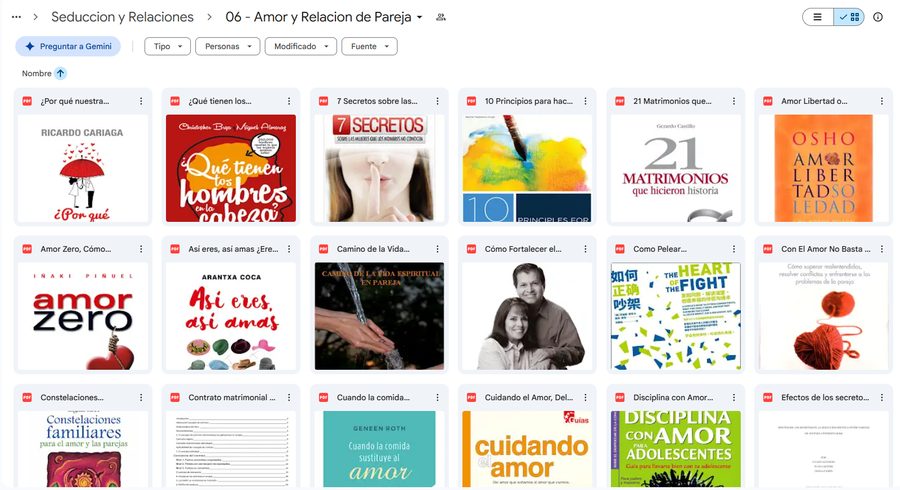Reverse sort direction arrow next to Nombre

pyautogui.click(x=60, y=73)
